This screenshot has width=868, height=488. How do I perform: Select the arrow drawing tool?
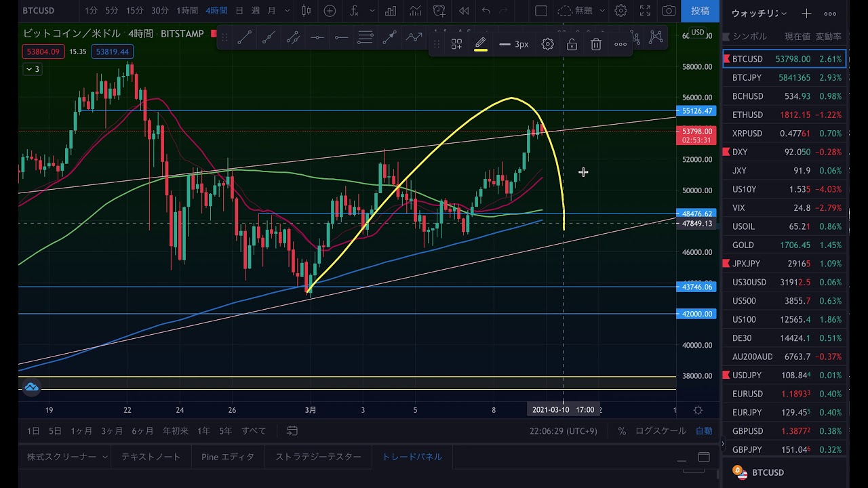pyautogui.click(x=389, y=38)
